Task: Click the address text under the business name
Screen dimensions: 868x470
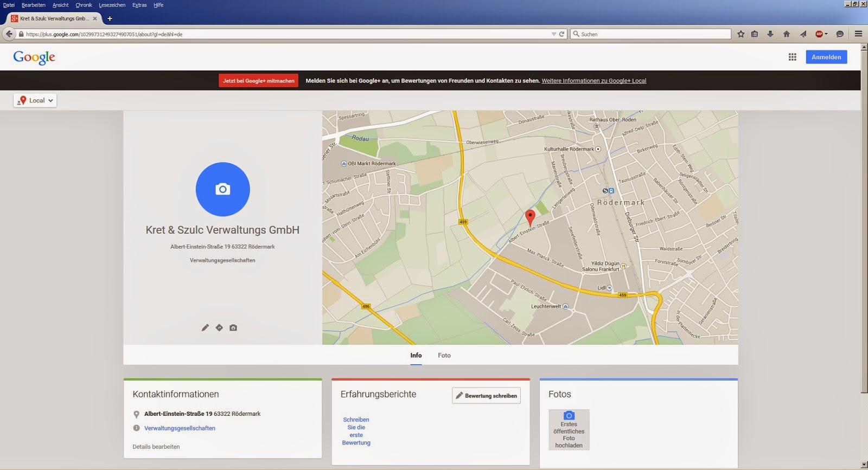Action: point(222,247)
